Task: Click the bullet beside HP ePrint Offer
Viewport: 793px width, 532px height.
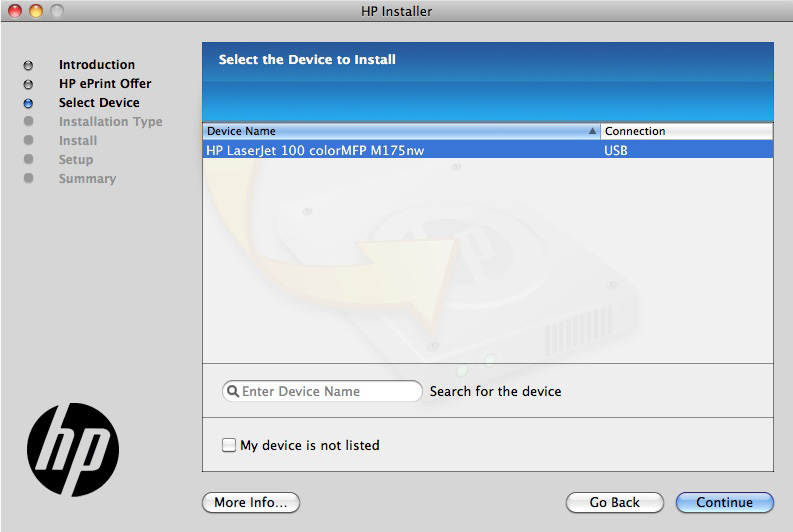Action: (28, 84)
